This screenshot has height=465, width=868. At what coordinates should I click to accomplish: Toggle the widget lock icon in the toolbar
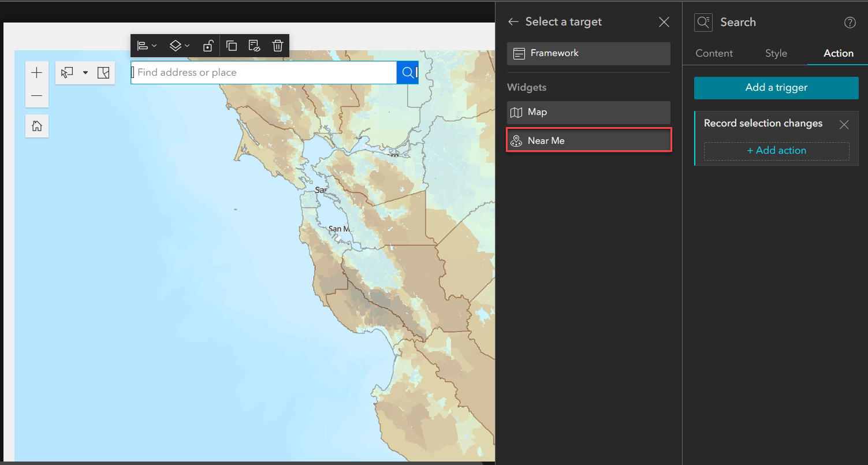tap(208, 46)
